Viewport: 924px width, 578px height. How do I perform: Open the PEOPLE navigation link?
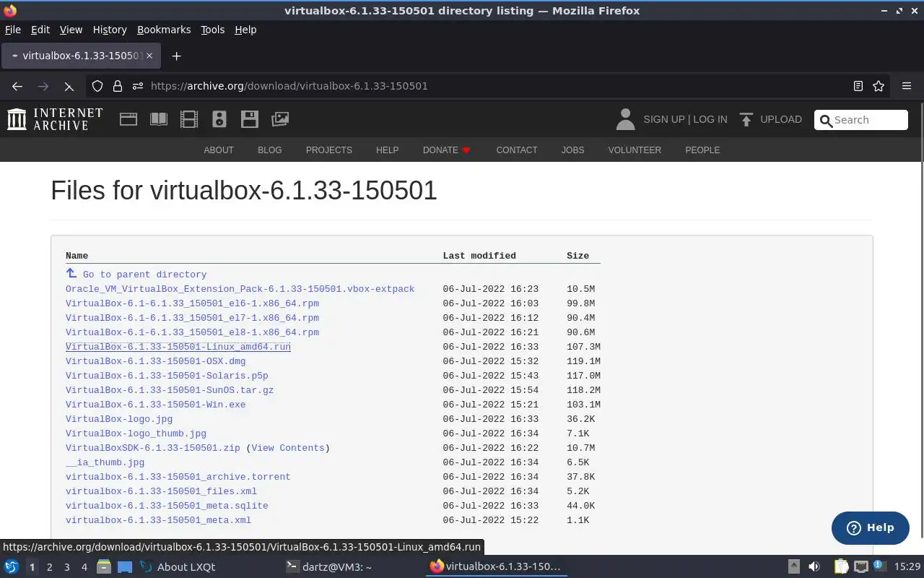tap(702, 150)
